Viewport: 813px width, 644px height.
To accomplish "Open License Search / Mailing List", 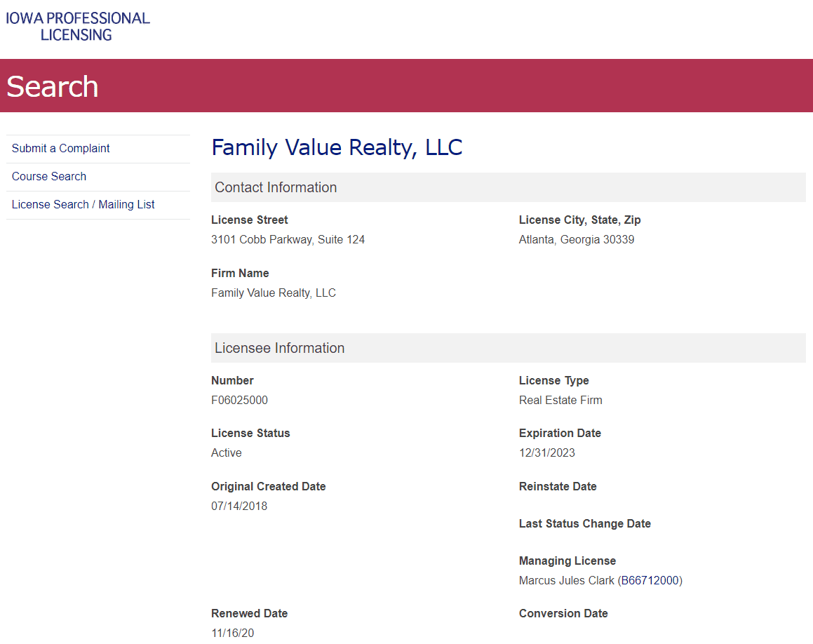I will [83, 204].
